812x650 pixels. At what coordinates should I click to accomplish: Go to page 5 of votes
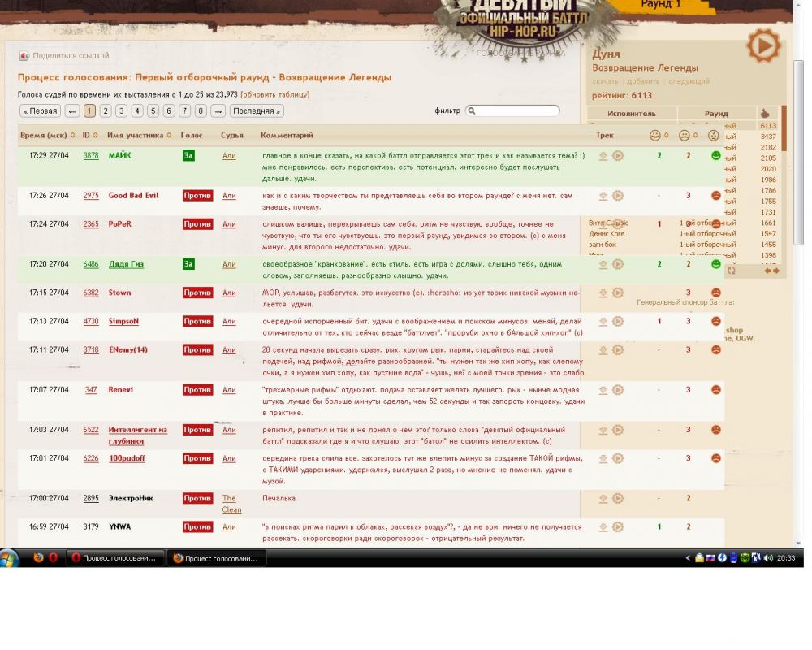tap(153, 111)
